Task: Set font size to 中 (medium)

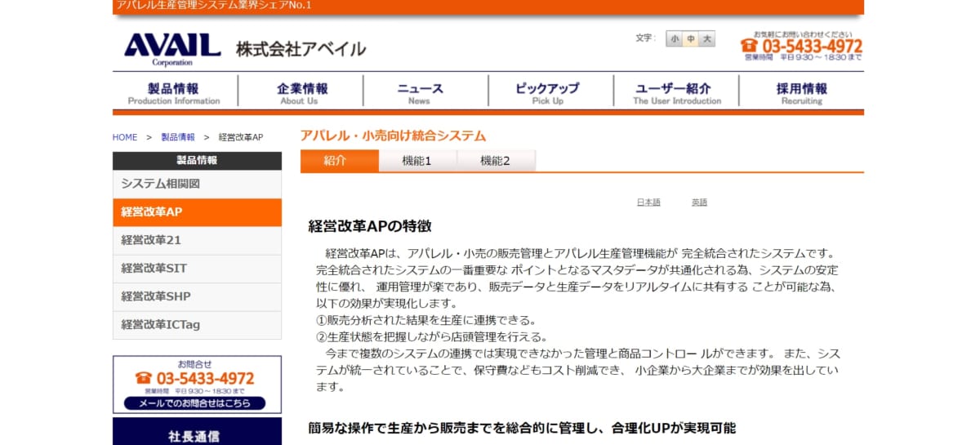Action: tap(691, 39)
